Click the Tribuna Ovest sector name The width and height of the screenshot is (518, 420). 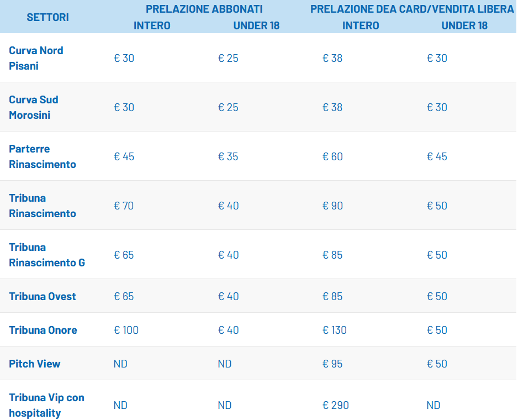(42, 296)
